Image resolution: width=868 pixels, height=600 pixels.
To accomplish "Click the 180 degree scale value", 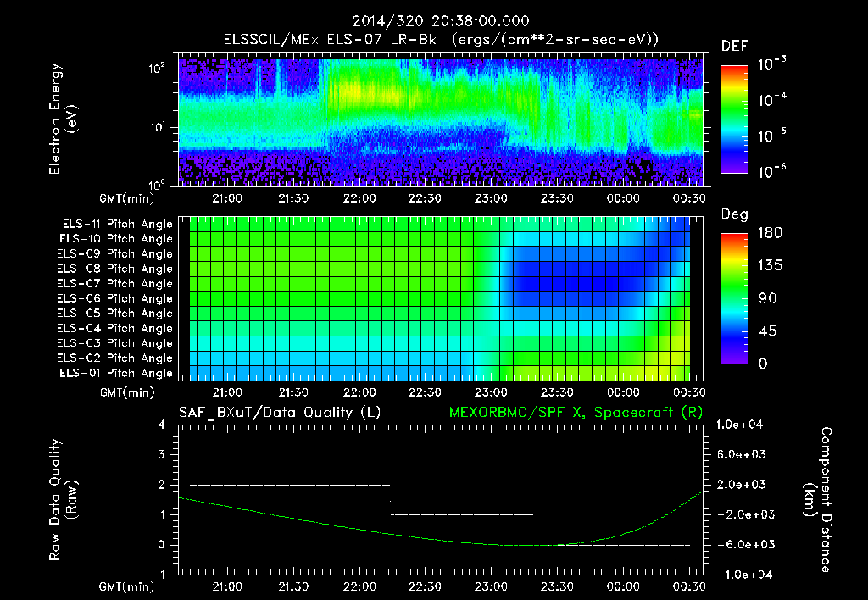I will [771, 233].
